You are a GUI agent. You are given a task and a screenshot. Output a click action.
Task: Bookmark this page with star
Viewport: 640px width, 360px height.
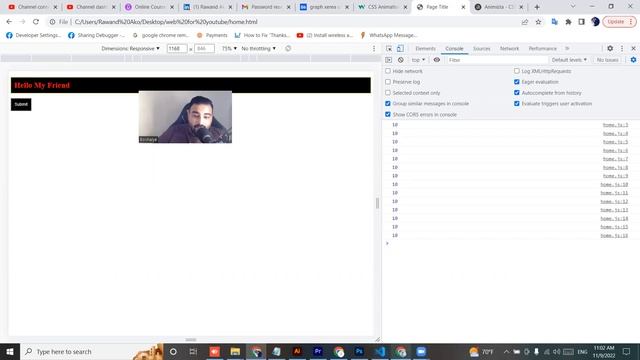(538, 22)
